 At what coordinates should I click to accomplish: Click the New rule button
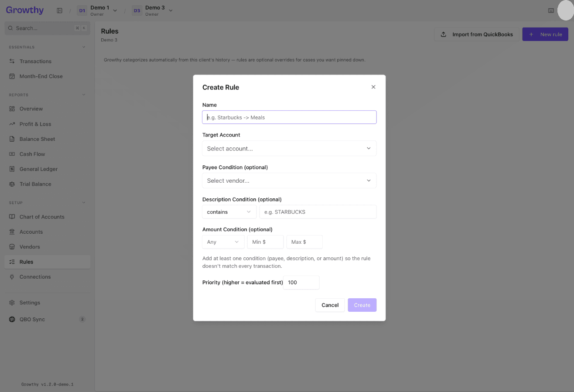(x=545, y=34)
